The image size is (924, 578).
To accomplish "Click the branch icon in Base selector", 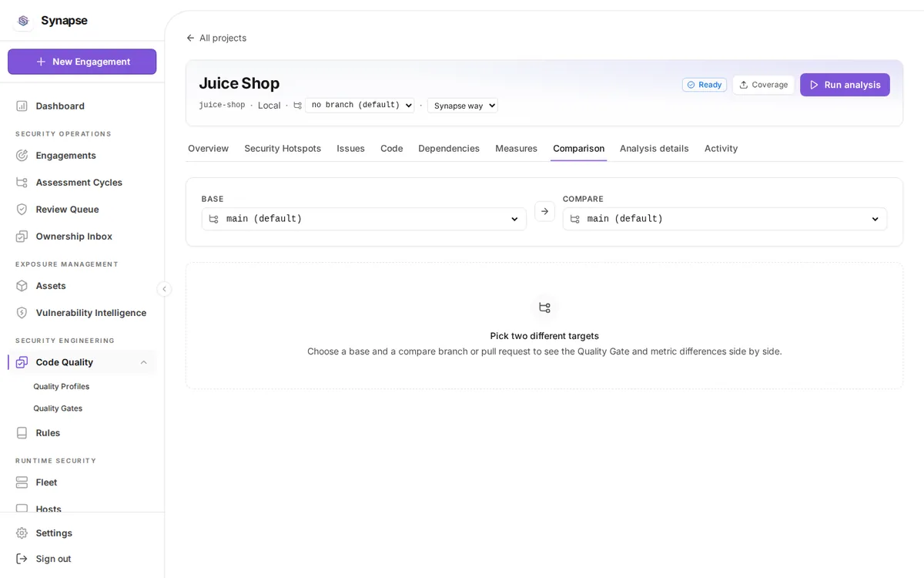I will click(x=214, y=219).
